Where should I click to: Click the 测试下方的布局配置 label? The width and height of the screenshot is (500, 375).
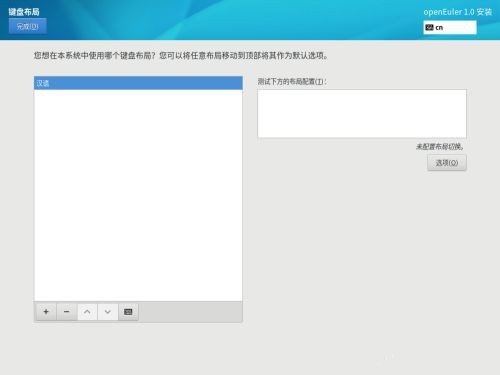point(292,81)
